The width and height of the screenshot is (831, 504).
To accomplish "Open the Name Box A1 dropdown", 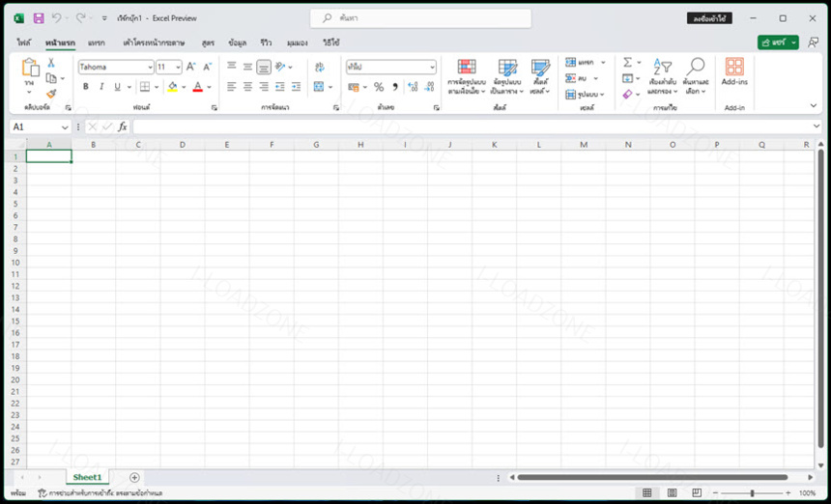I will pyautogui.click(x=65, y=127).
